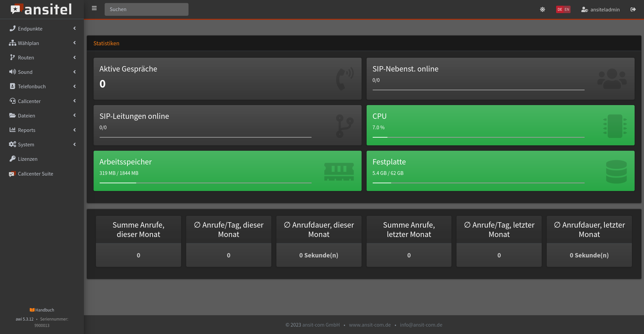Image resolution: width=644 pixels, height=334 pixels.
Task: Click the logout icon in top bar
Action: [x=633, y=9]
